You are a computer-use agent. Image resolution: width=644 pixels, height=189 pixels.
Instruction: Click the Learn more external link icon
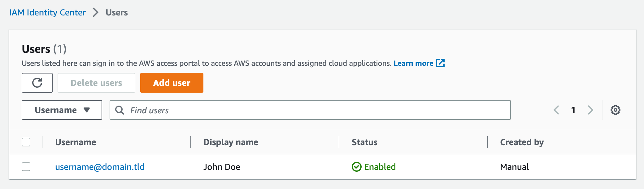point(440,63)
